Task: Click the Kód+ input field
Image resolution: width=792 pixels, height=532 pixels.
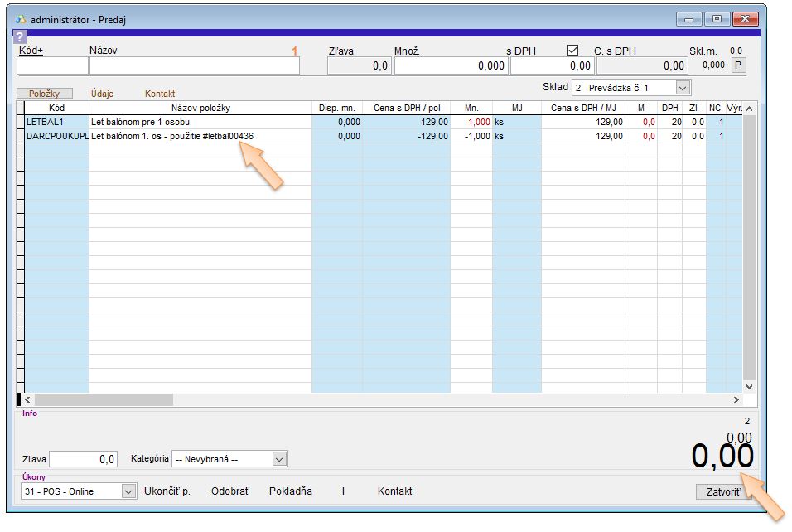Action: pyautogui.click(x=52, y=66)
